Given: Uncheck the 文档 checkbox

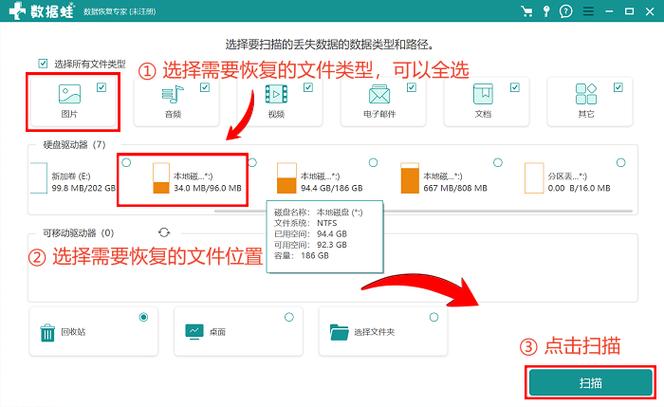Looking at the screenshot, I should point(515,87).
